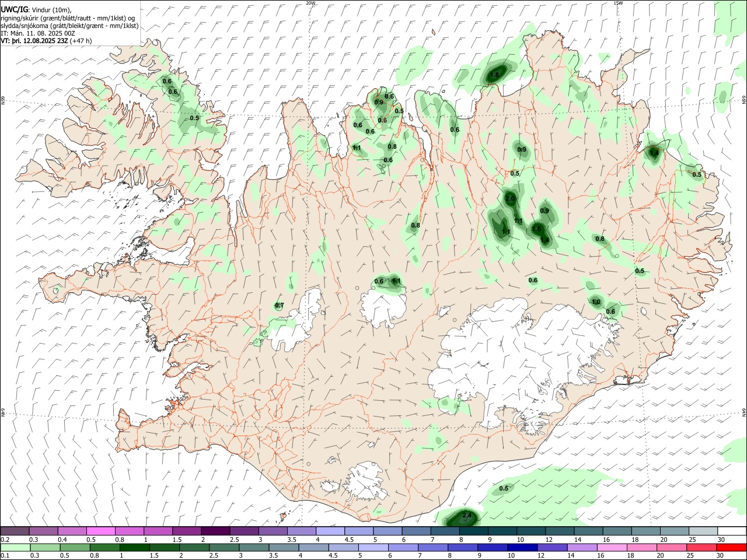Image resolution: width=747 pixels, height=560 pixels.
Task: Click the 15W longitude label
Action: click(x=618, y=3)
